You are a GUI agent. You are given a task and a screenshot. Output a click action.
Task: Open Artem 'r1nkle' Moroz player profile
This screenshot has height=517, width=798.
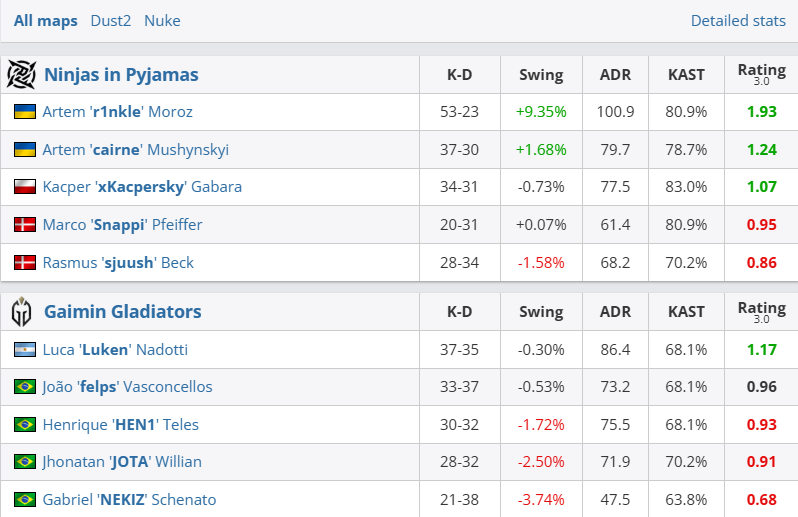(x=117, y=112)
